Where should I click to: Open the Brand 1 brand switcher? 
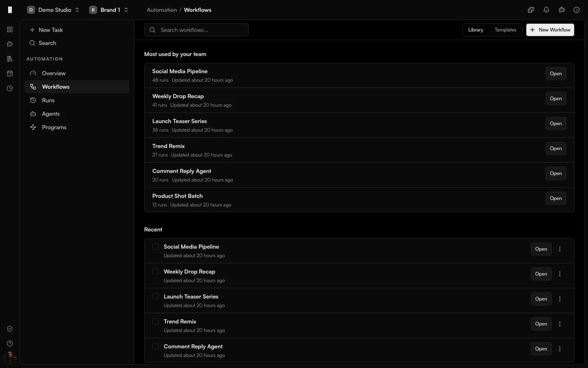click(109, 10)
